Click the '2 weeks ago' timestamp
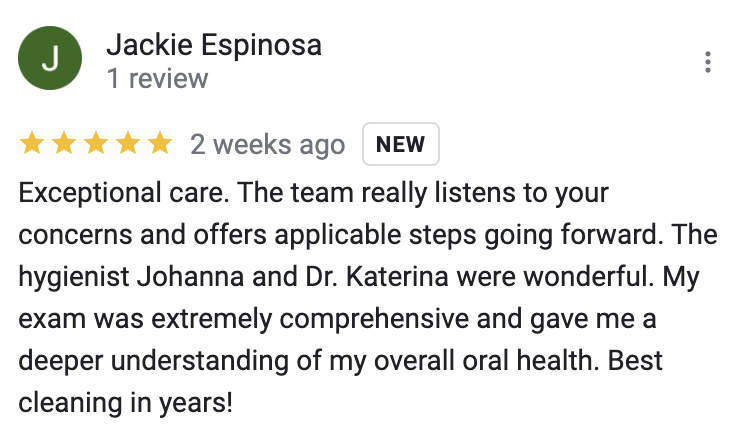This screenshot has width=740, height=442. click(268, 144)
